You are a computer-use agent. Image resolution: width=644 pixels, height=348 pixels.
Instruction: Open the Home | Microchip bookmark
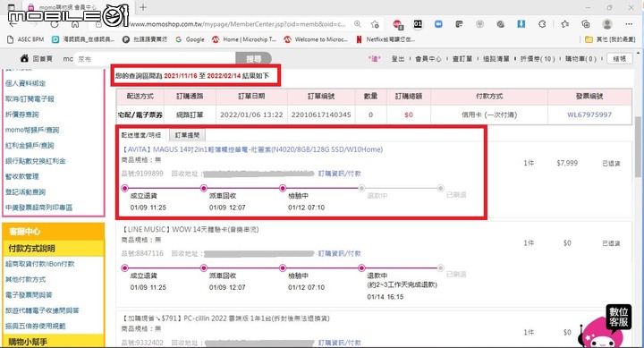tap(244, 39)
